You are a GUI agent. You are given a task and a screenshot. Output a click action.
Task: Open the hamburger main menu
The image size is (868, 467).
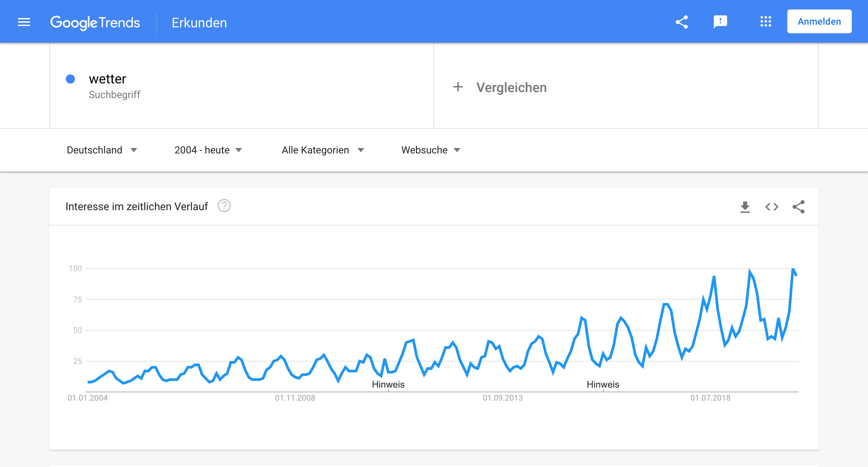coord(24,22)
